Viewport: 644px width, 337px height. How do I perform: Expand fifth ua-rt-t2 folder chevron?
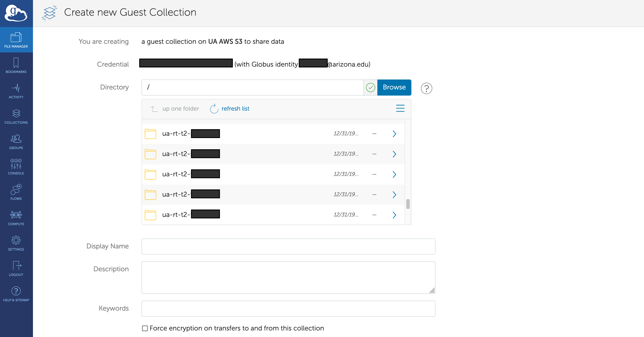[x=394, y=215]
